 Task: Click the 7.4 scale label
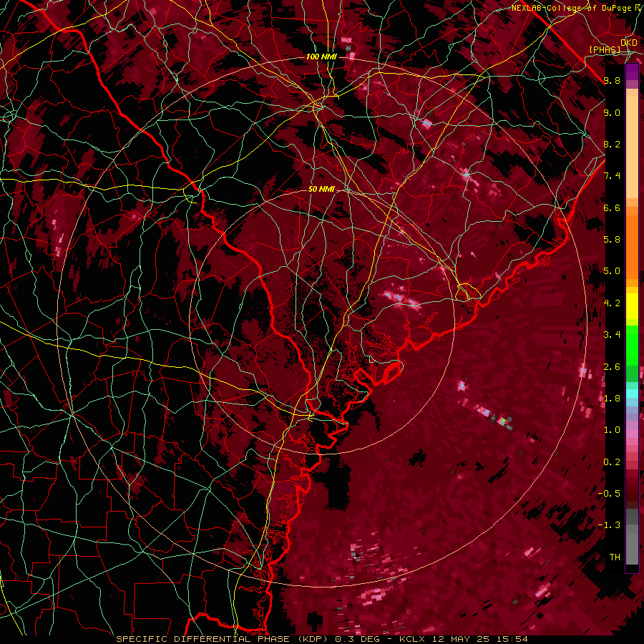(612, 176)
